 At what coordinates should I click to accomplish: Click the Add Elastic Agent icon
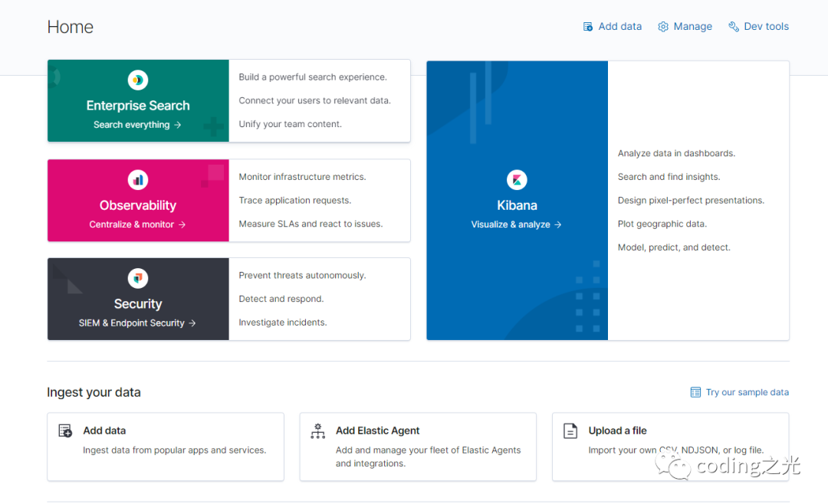coord(318,430)
